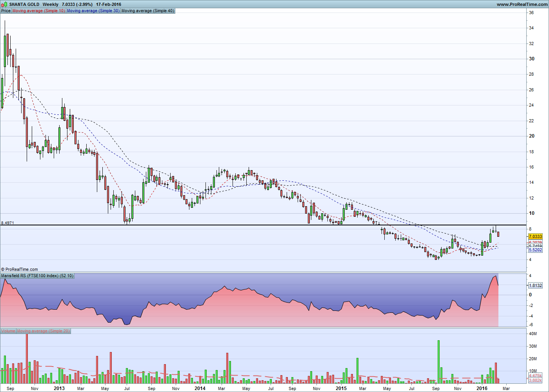This screenshot has height=392, width=549.
Task: Click the 2013 year label on time axis
Action: [x=59, y=388]
